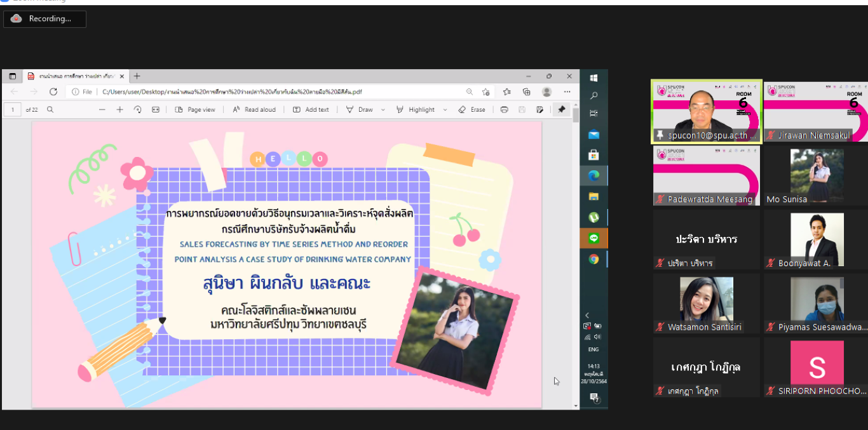The width and height of the screenshot is (868, 430).
Task: Open Windows search from the taskbar
Action: pyautogui.click(x=593, y=95)
